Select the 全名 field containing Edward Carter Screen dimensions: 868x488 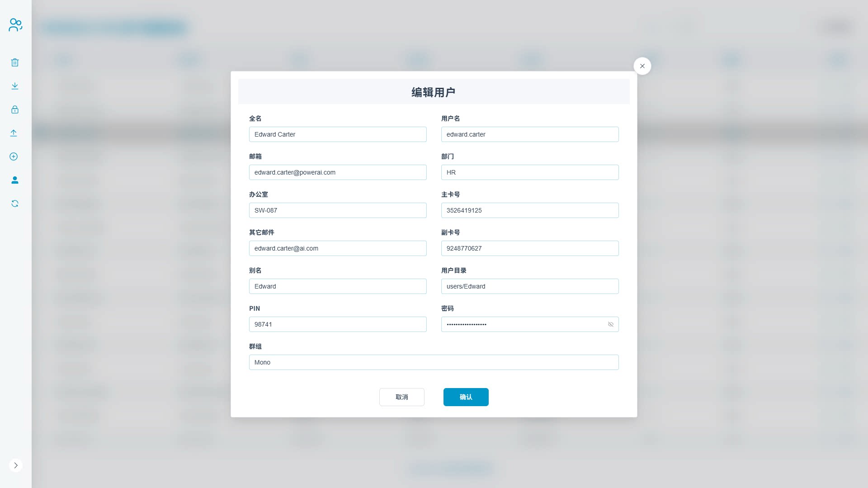tap(337, 134)
